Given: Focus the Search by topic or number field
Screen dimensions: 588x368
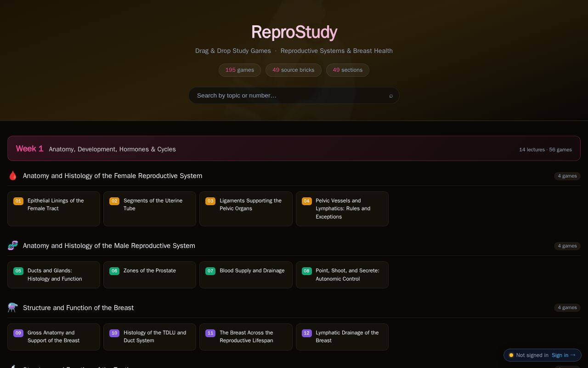Looking at the screenshot, I should [294, 96].
